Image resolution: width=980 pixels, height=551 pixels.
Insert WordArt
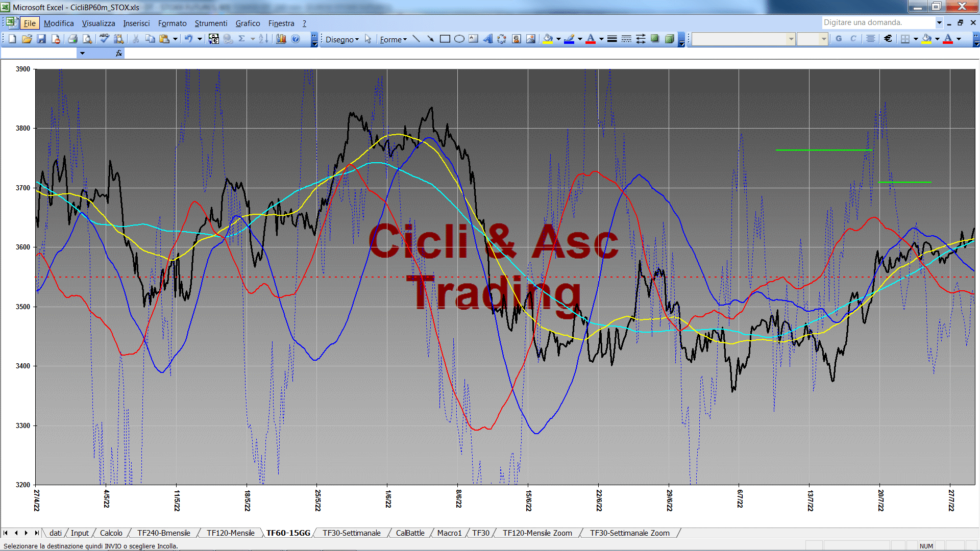[487, 39]
